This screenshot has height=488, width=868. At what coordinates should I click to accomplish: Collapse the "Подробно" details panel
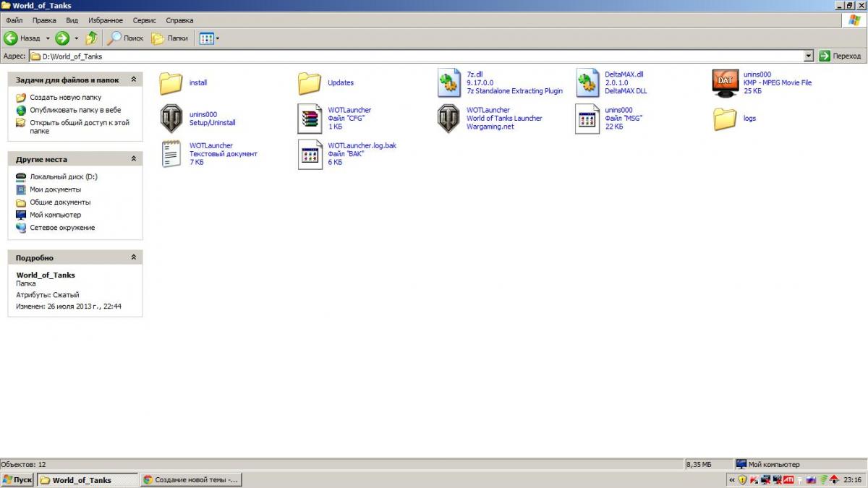133,257
